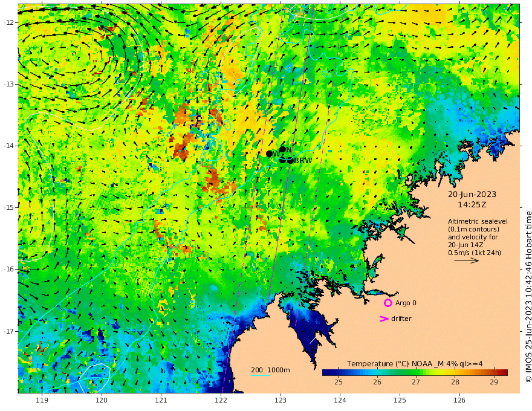The height and width of the screenshot is (411, 532).
Task: Click the 200 1000m depth contour label
Action: coord(270,370)
